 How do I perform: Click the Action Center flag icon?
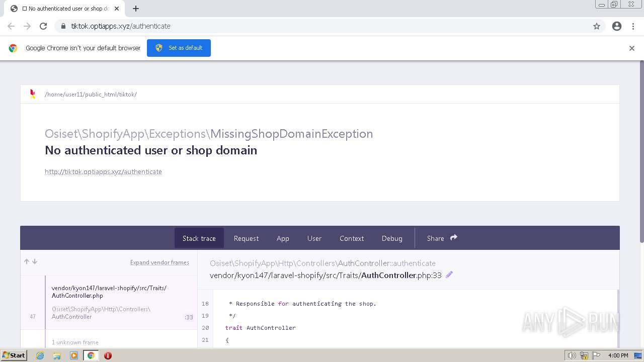click(596, 355)
